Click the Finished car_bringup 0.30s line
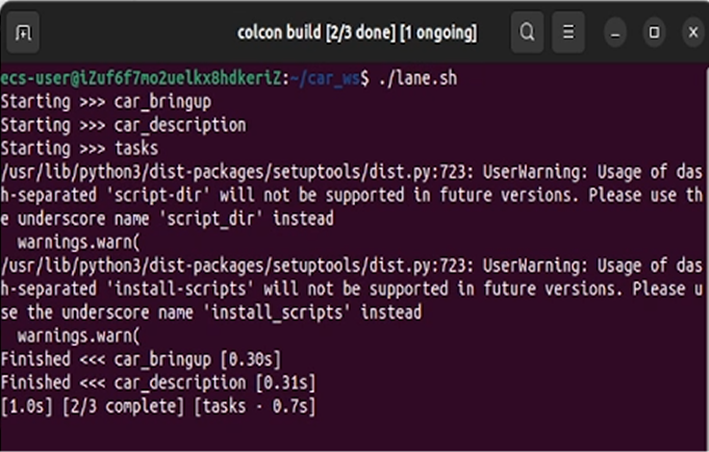Image resolution: width=709 pixels, height=452 pixels. pos(141,359)
